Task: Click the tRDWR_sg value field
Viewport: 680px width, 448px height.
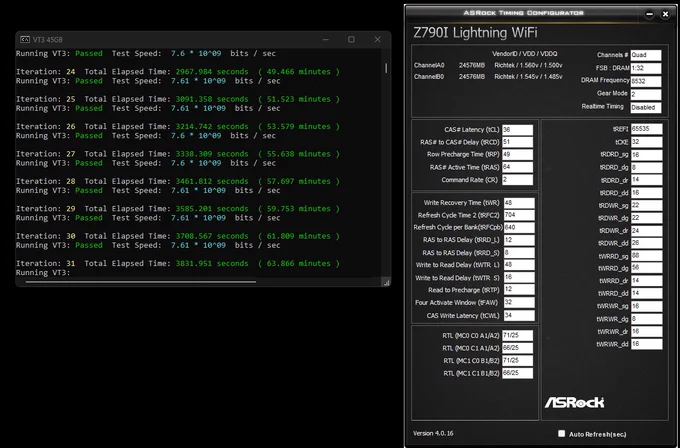Action: point(646,206)
